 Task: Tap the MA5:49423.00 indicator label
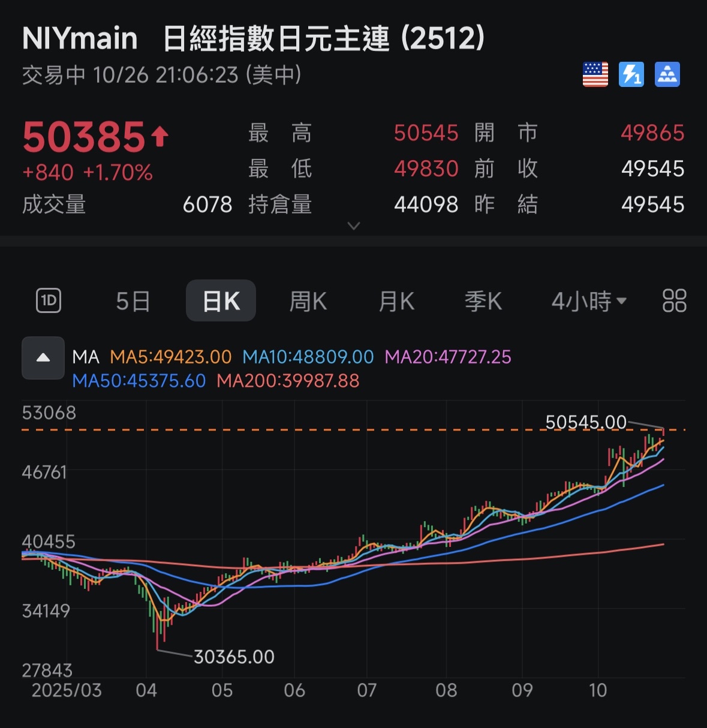[x=171, y=357]
